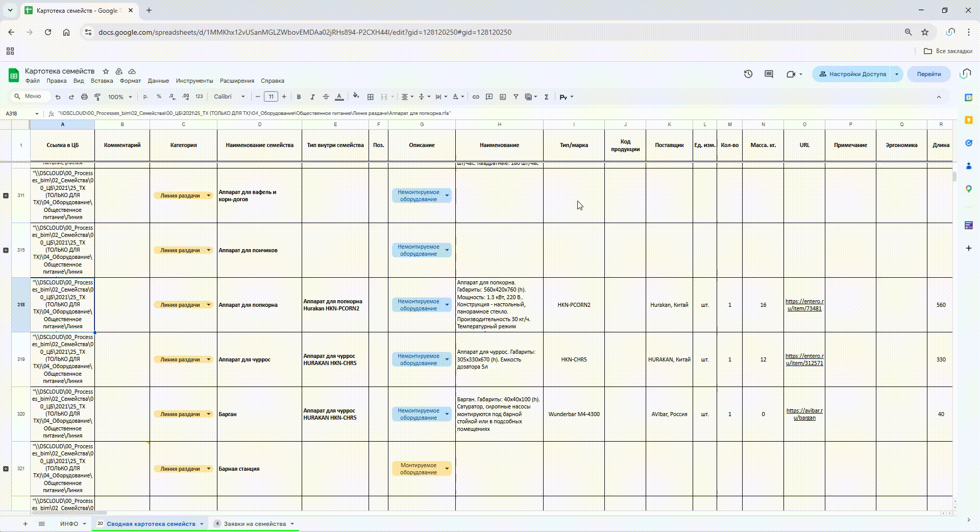This screenshot has width=980, height=532.
Task: Click the 'Настройки Доступа' share button
Action: coord(852,74)
